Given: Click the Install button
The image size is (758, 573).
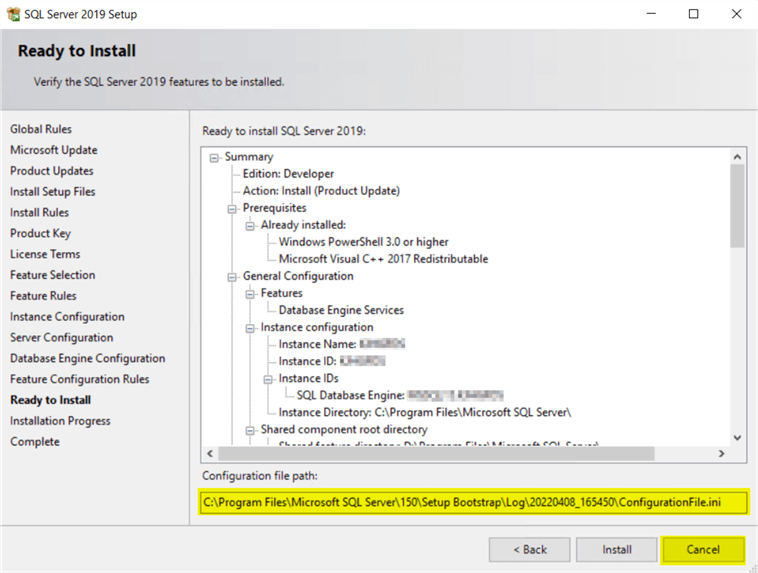Looking at the screenshot, I should pos(616,550).
